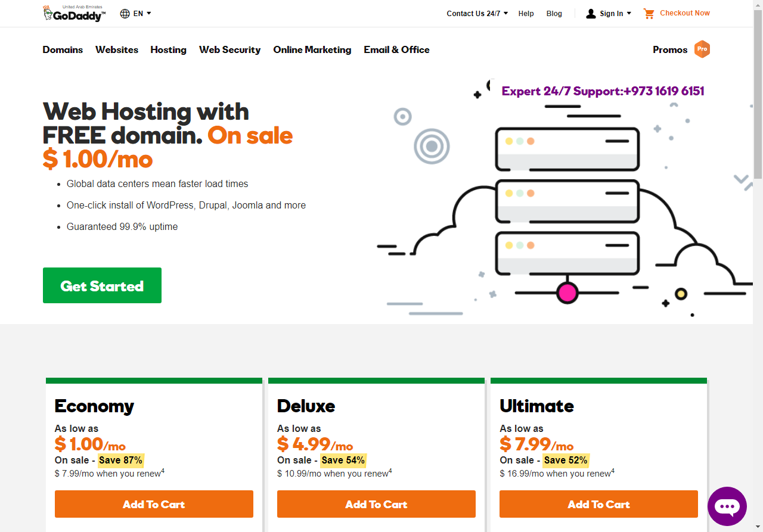Image resolution: width=763 pixels, height=532 pixels.
Task: Expand the EN language dropdown
Action: 142,13
